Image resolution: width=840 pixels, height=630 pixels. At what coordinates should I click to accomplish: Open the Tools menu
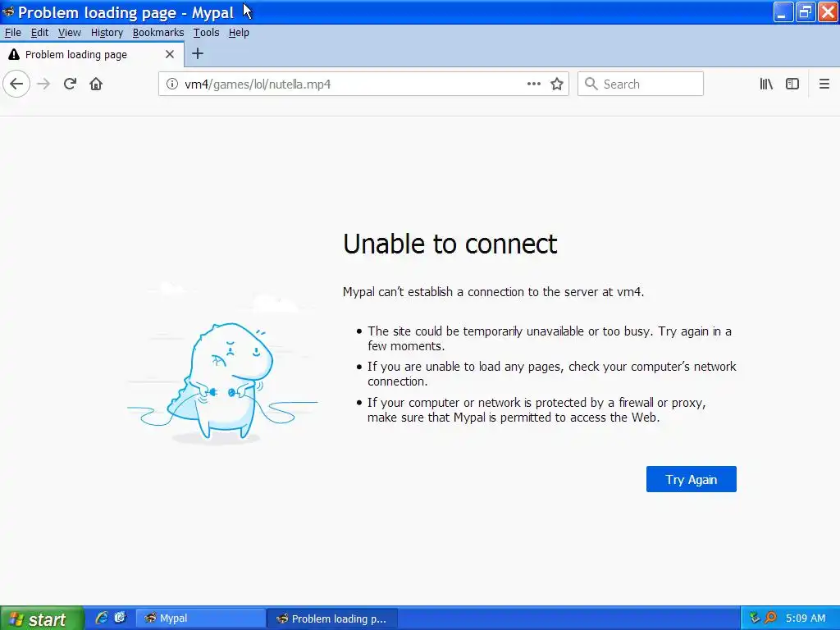tap(206, 33)
